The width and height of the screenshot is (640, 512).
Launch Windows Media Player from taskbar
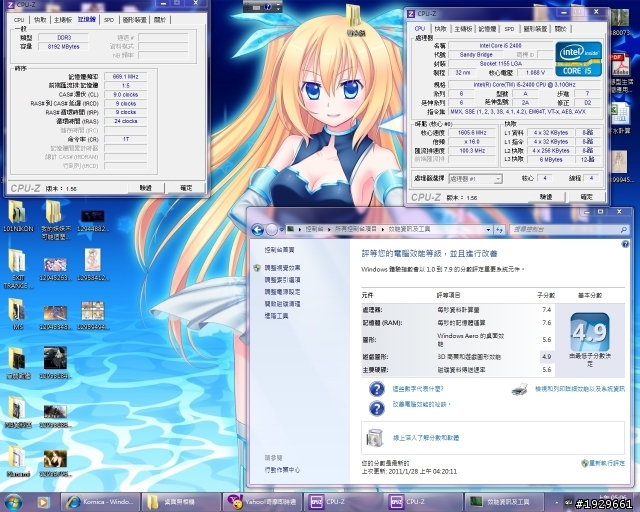pos(43,502)
